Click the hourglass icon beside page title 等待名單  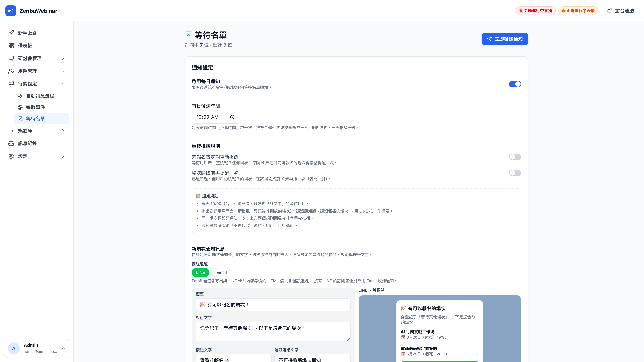[189, 35]
